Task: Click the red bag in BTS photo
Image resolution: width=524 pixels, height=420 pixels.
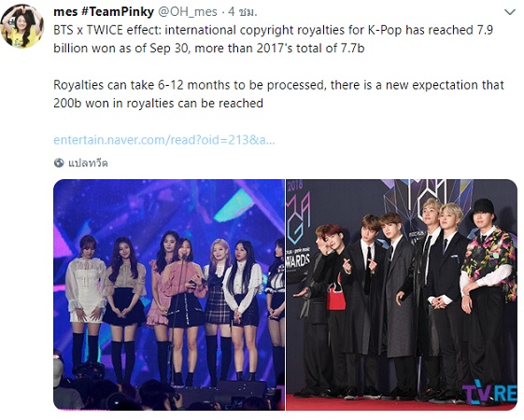Action: click(336, 296)
